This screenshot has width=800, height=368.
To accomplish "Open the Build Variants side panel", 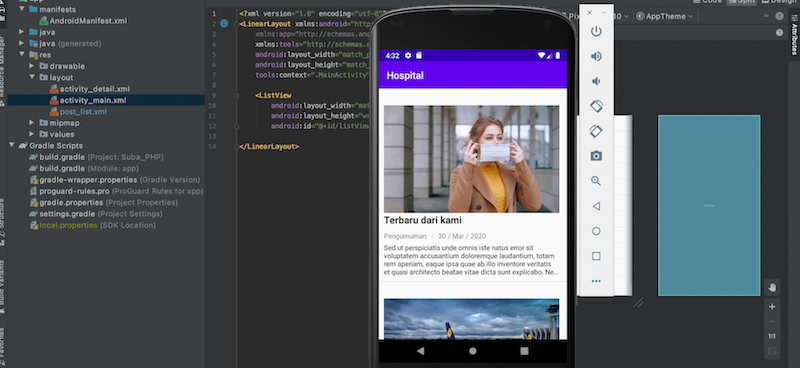I will [3, 288].
